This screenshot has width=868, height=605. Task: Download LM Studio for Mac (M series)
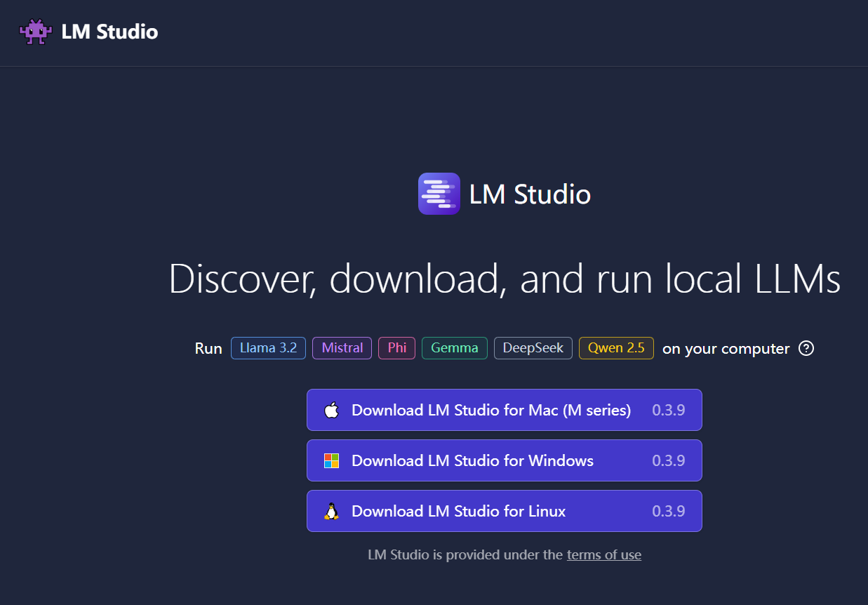pos(505,410)
